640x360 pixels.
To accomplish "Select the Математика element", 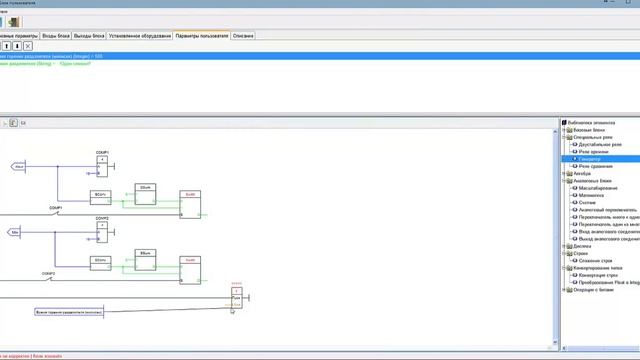I will [591, 196].
